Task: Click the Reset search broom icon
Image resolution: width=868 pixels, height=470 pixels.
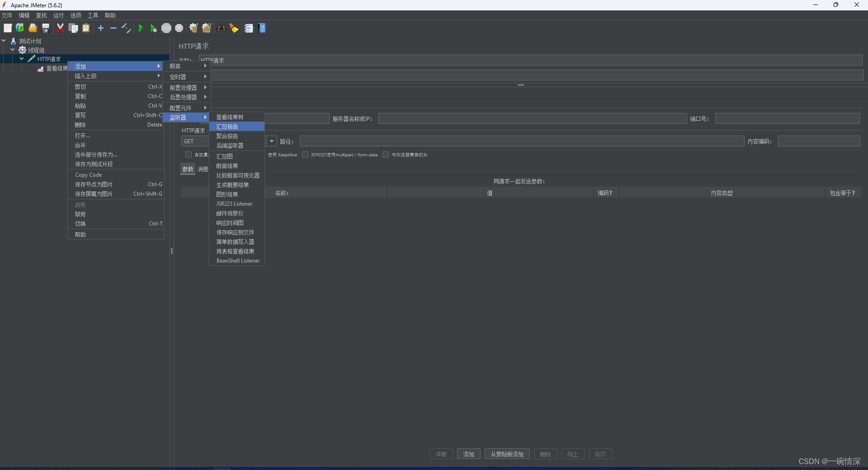Action: 234,28
